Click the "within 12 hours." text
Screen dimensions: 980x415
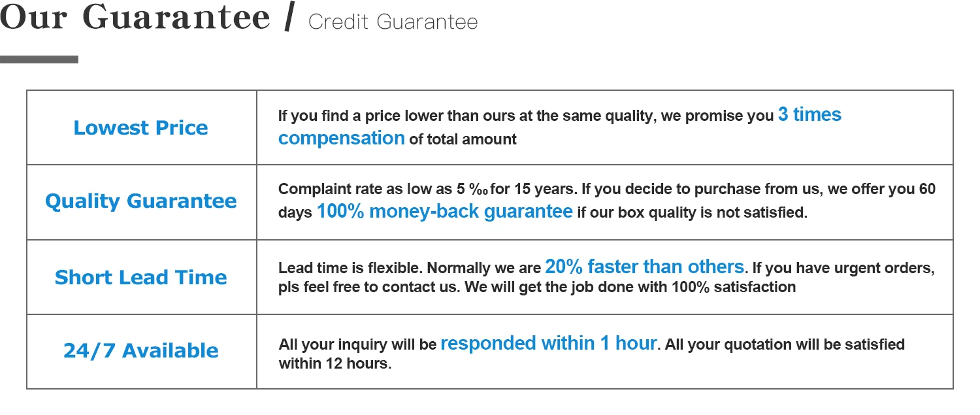[335, 364]
